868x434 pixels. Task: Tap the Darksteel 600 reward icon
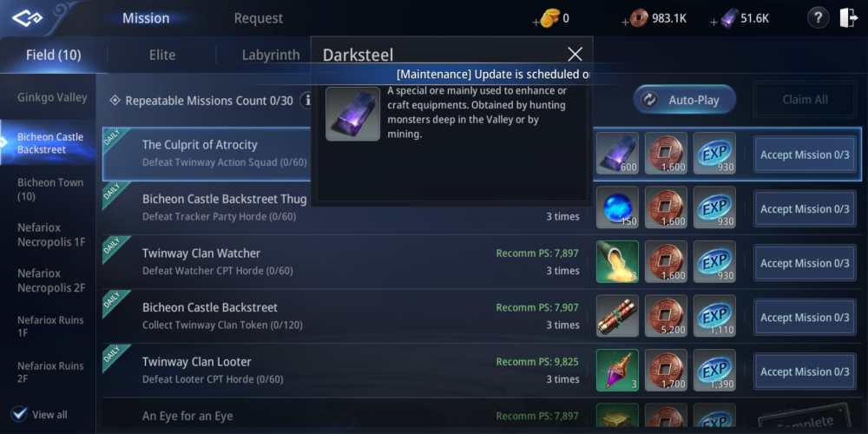617,154
